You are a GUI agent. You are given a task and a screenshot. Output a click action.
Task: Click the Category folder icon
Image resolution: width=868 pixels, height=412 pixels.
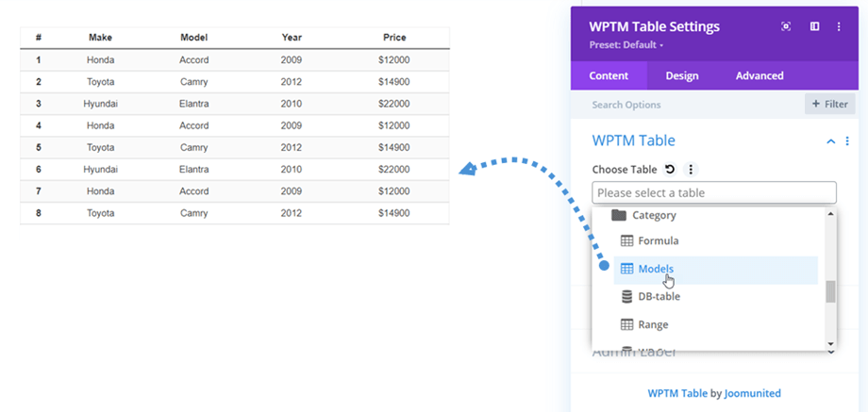(x=619, y=215)
